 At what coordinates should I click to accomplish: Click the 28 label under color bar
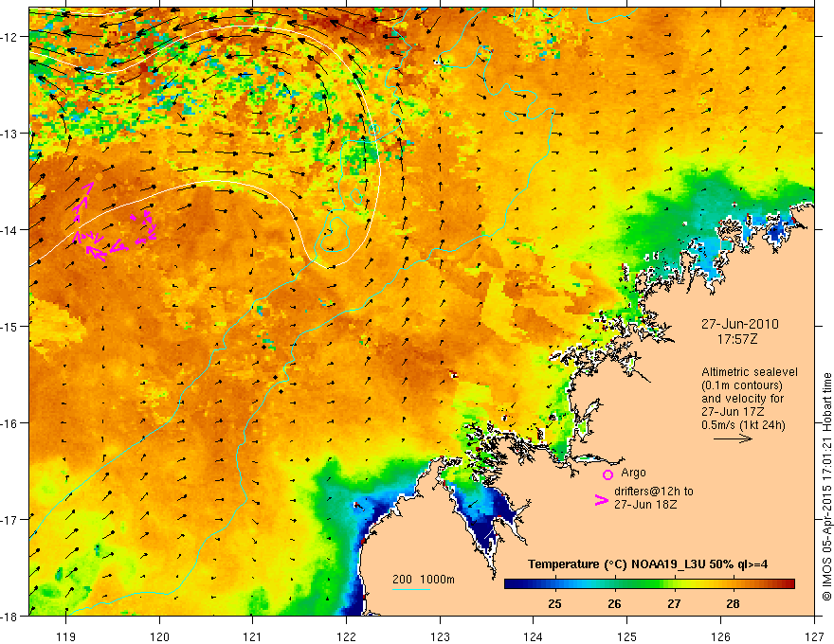click(x=733, y=603)
